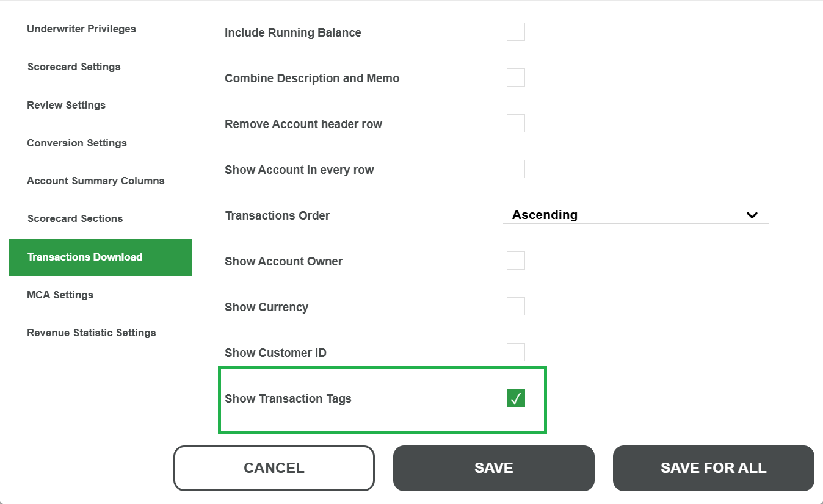Switch to Conversion Settings
Image resolution: width=823 pixels, height=504 pixels.
[x=77, y=143]
